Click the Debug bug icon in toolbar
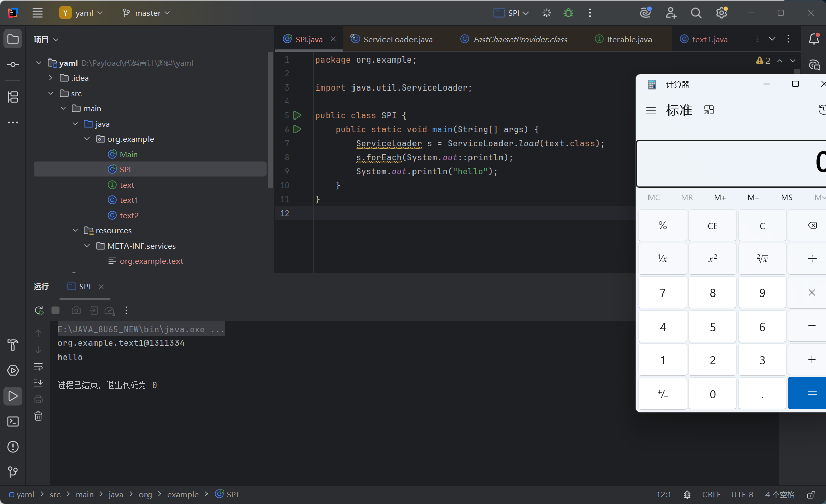826x504 pixels. tap(568, 13)
